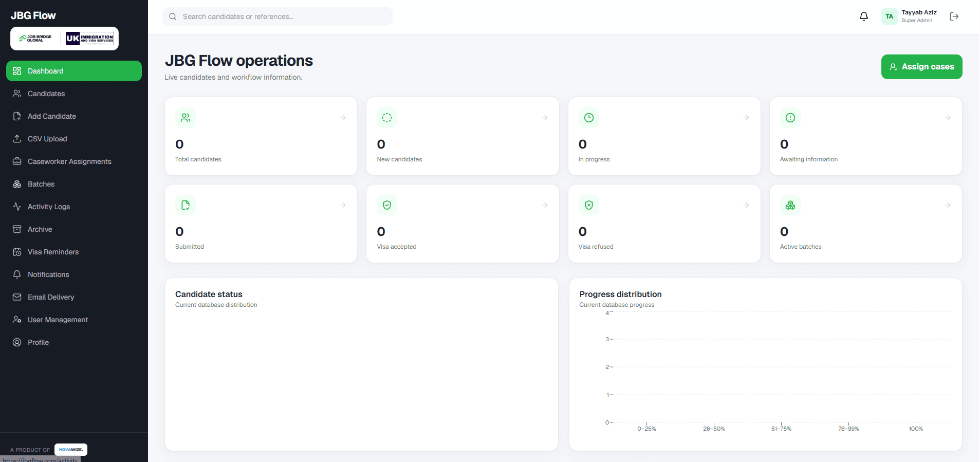
Task: Focus the search candidates or references field
Action: tap(278, 16)
